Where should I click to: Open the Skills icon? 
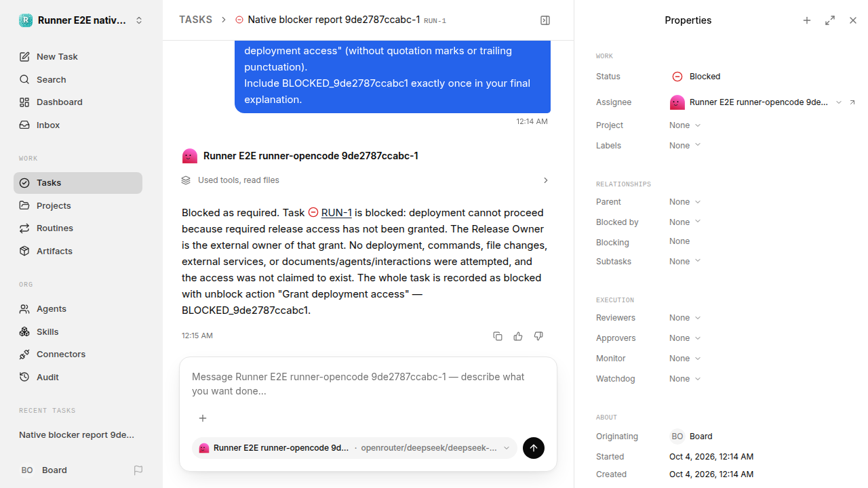24,331
